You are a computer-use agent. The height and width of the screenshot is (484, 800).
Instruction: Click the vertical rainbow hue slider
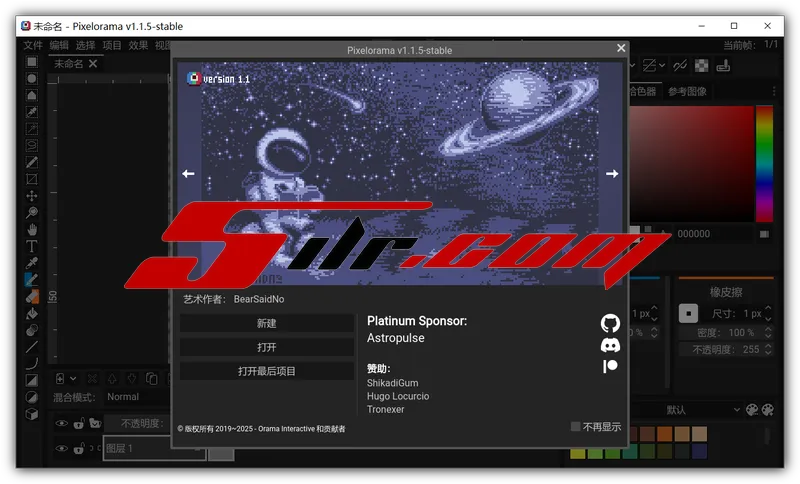click(764, 164)
